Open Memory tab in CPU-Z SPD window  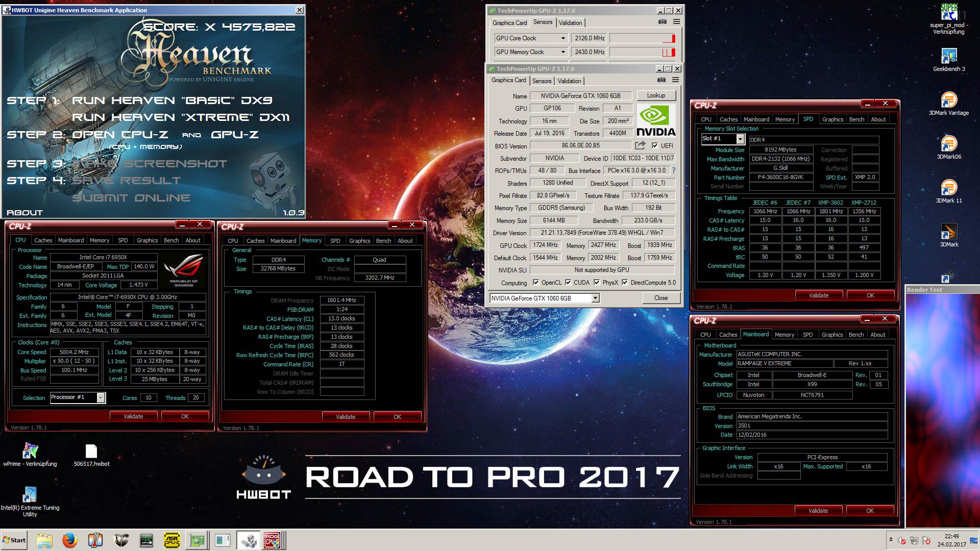[x=785, y=119]
